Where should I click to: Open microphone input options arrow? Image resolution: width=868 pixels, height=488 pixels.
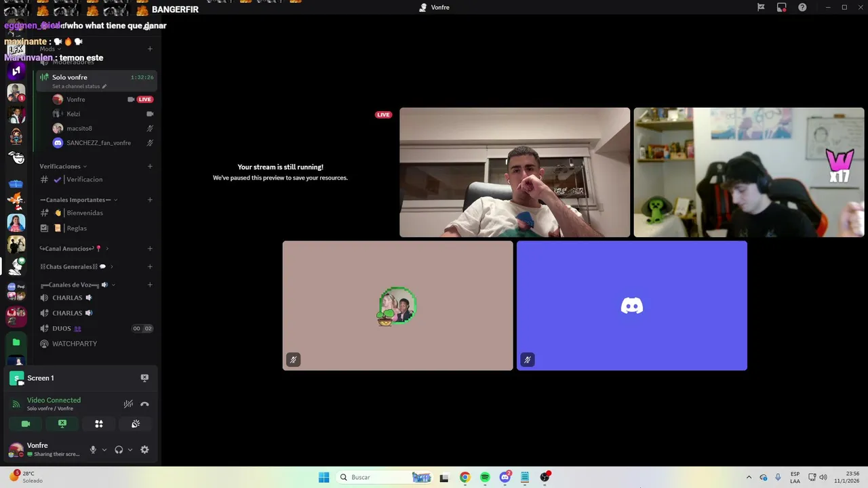(x=104, y=449)
